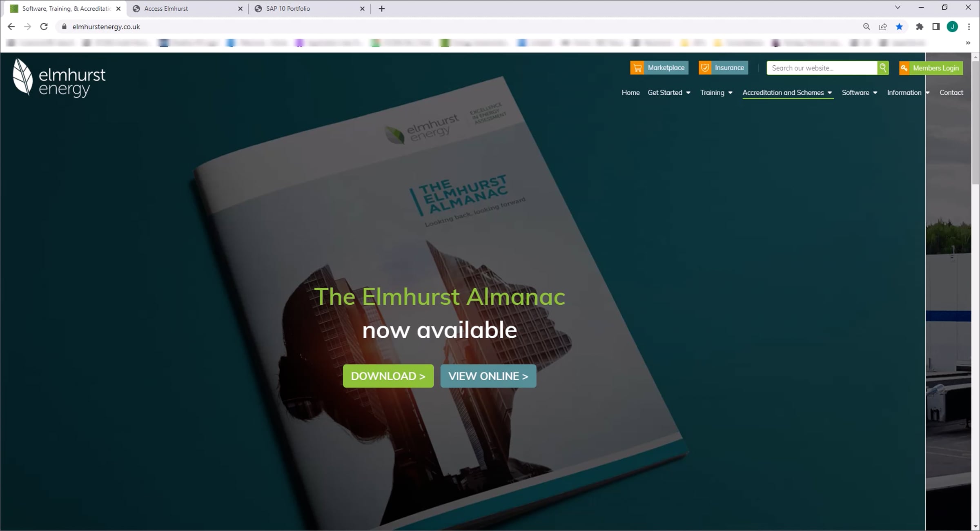Open the profile avatar J
Image resolution: width=980 pixels, height=531 pixels.
(x=952, y=27)
